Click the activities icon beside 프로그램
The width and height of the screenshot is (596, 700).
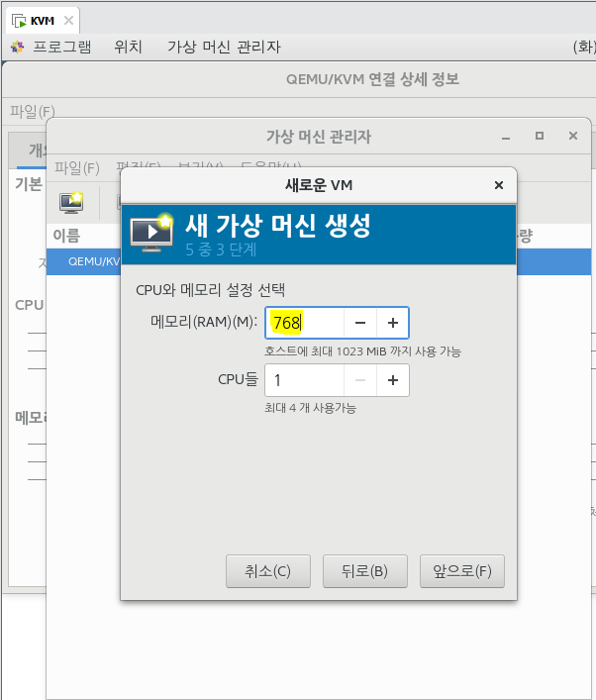[18, 47]
